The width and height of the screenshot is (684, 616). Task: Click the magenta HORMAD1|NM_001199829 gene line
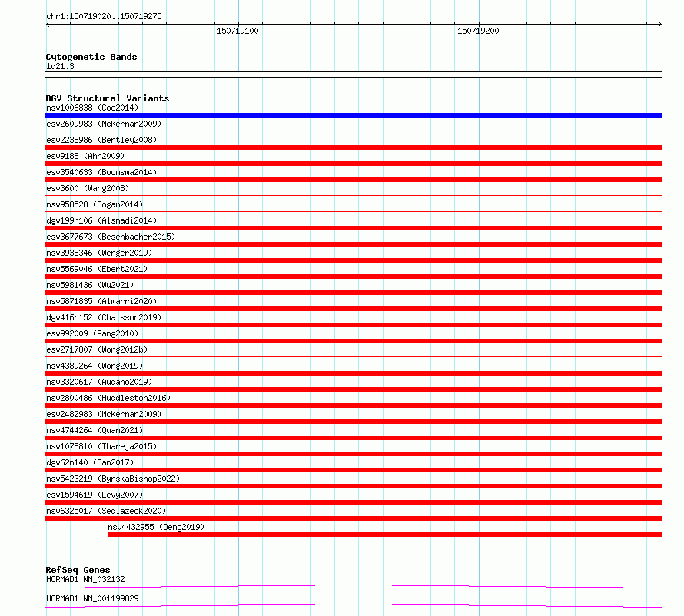point(354,605)
